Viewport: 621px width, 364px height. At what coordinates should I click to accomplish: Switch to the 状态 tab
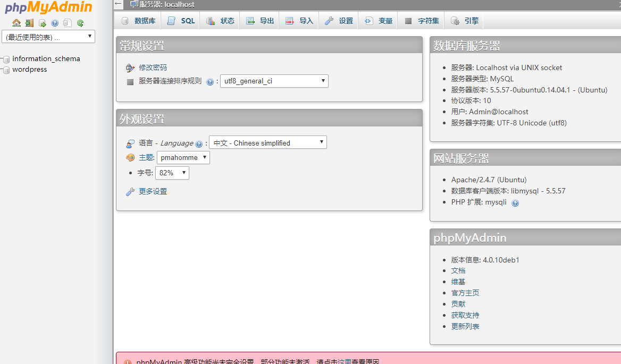(220, 21)
